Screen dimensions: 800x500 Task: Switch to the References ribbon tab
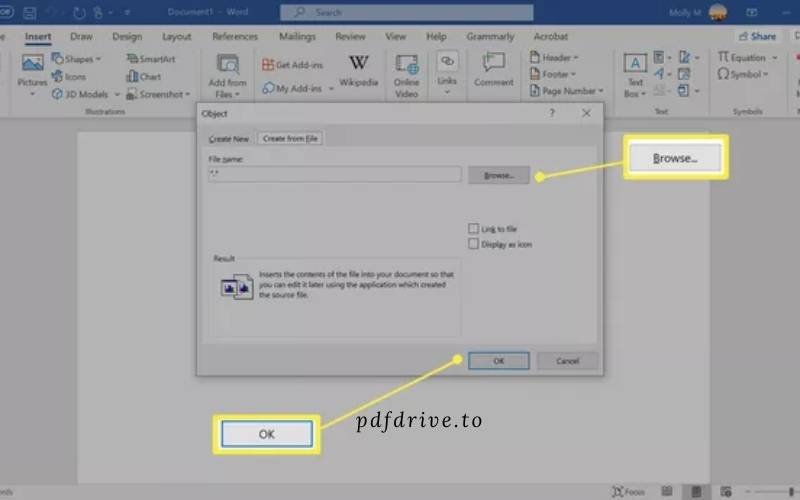[x=235, y=36]
